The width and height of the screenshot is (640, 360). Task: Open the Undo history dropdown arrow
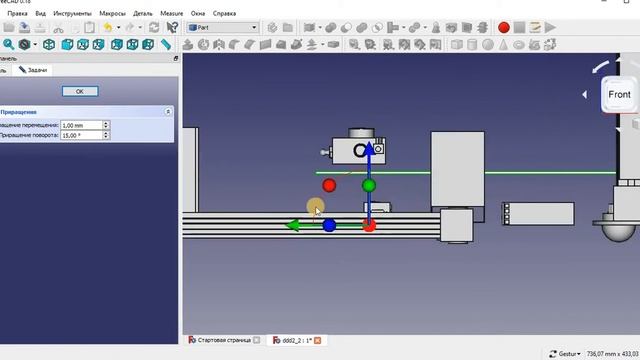coord(118,27)
